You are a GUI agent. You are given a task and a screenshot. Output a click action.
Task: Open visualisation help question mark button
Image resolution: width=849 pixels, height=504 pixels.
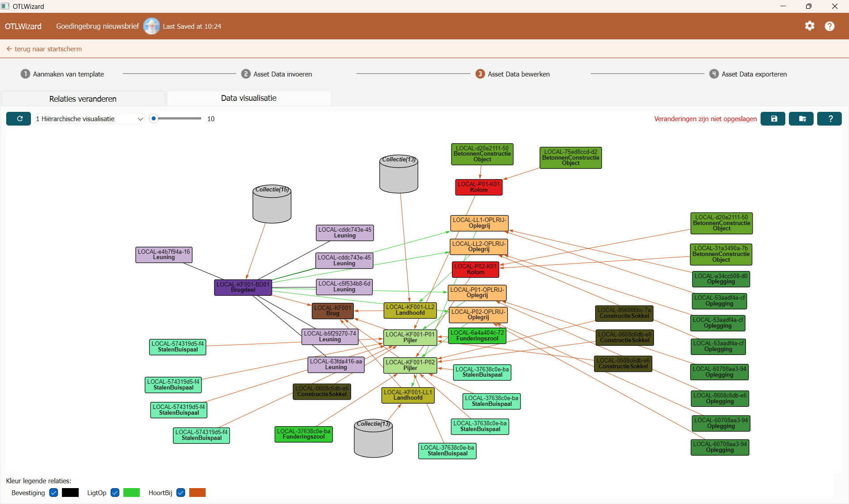pos(830,118)
